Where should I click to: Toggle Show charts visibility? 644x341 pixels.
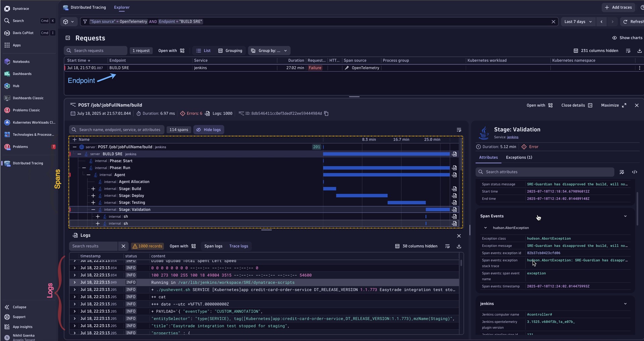click(627, 38)
